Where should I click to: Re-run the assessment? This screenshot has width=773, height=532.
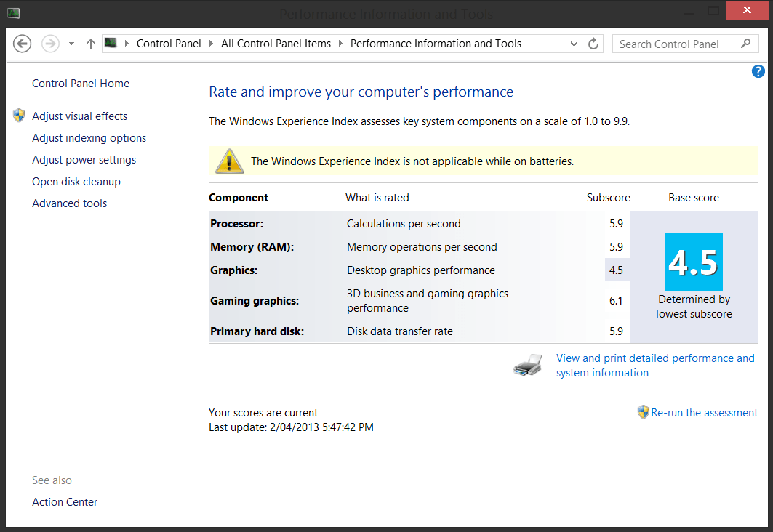[704, 413]
